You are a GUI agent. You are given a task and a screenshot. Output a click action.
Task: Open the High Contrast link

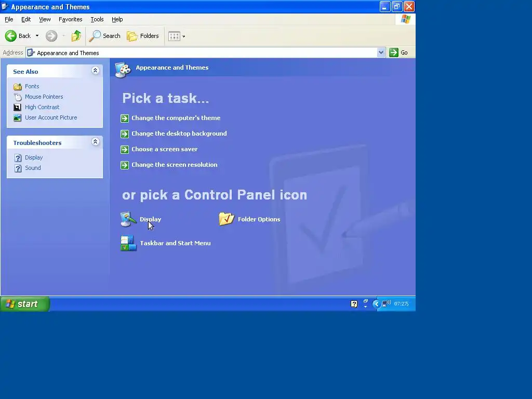tap(42, 107)
